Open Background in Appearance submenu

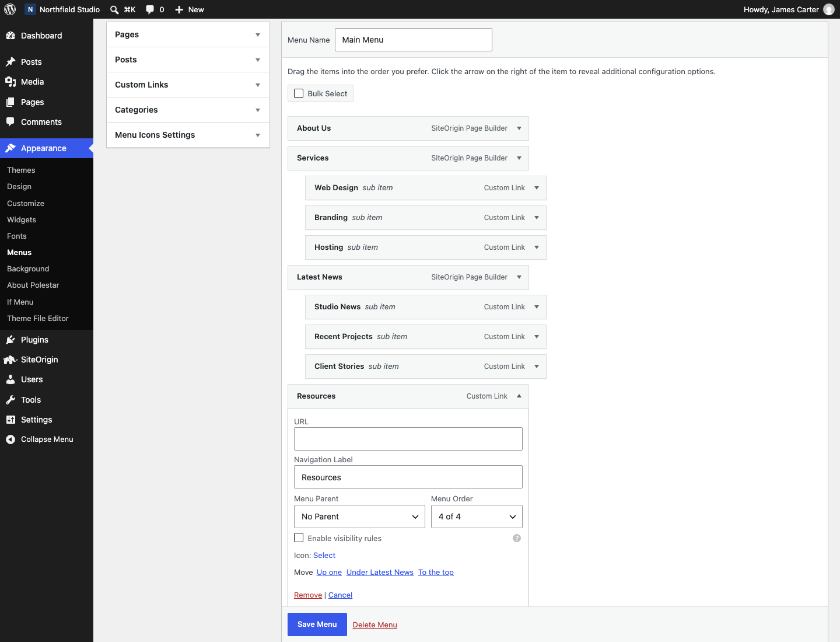[x=28, y=268]
